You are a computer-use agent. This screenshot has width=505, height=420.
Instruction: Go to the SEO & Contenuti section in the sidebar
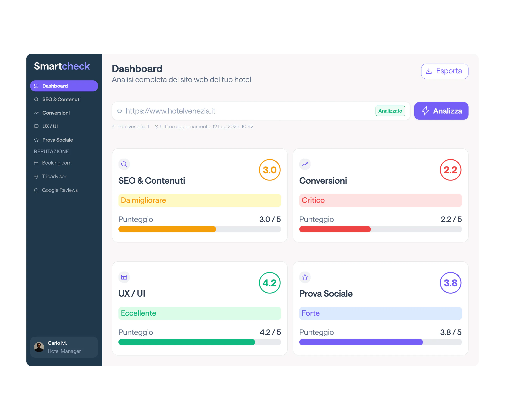pyautogui.click(x=64, y=100)
